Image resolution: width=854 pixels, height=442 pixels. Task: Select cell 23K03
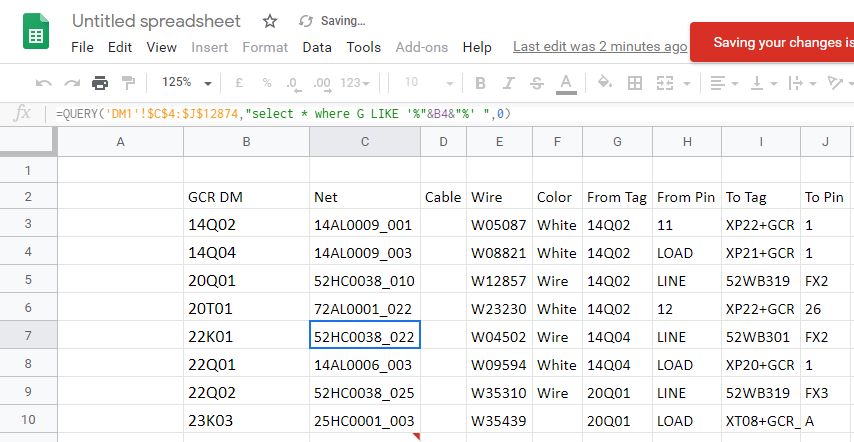pos(246,420)
